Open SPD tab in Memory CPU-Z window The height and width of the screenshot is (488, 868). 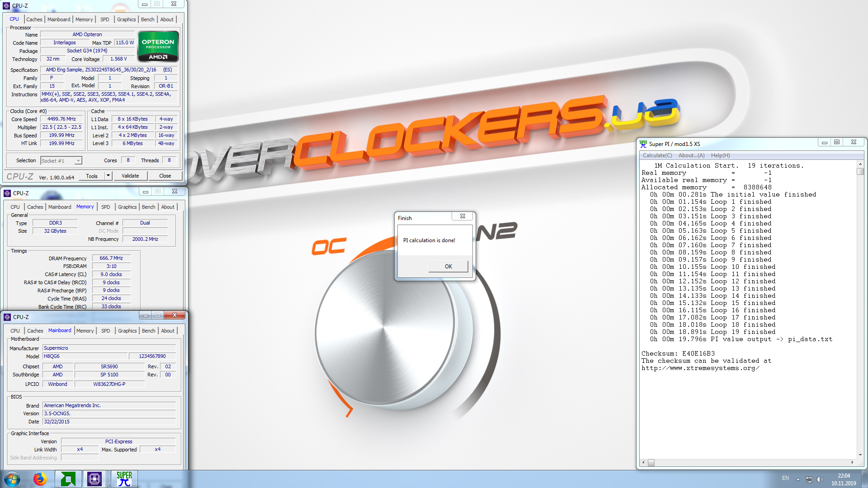106,207
